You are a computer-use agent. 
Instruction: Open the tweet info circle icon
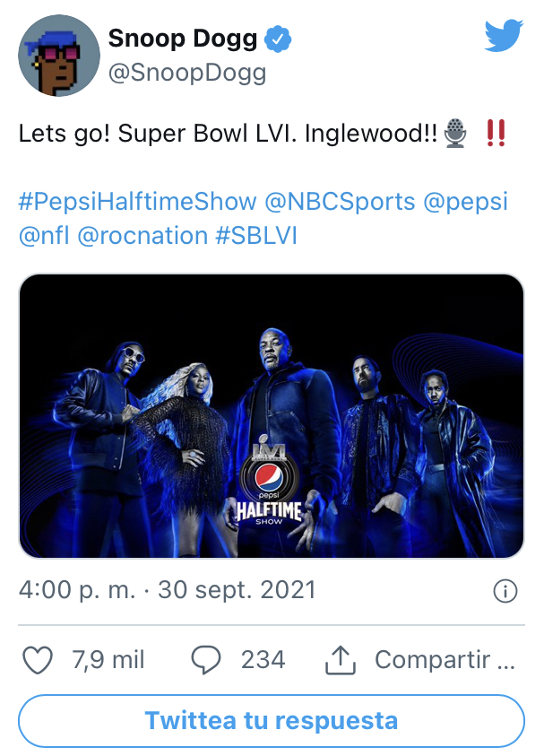505,591
